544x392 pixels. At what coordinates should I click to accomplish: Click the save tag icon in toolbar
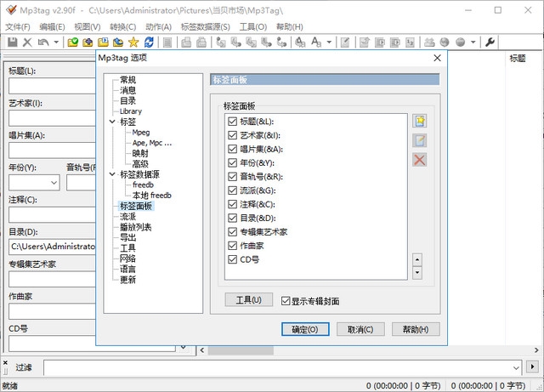tap(13, 42)
